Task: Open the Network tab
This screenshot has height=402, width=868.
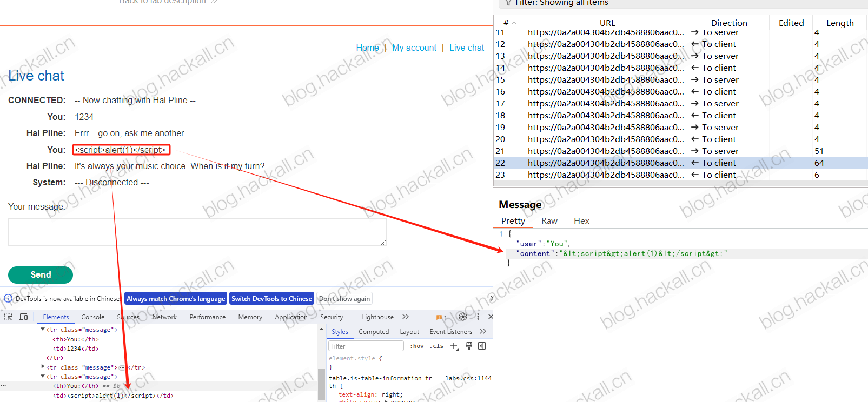Action: click(164, 317)
